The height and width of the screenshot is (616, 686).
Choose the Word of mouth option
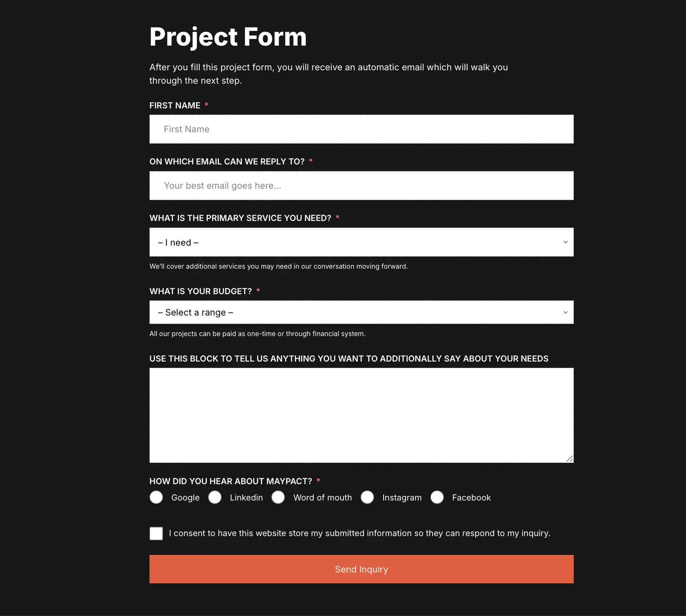pos(278,497)
